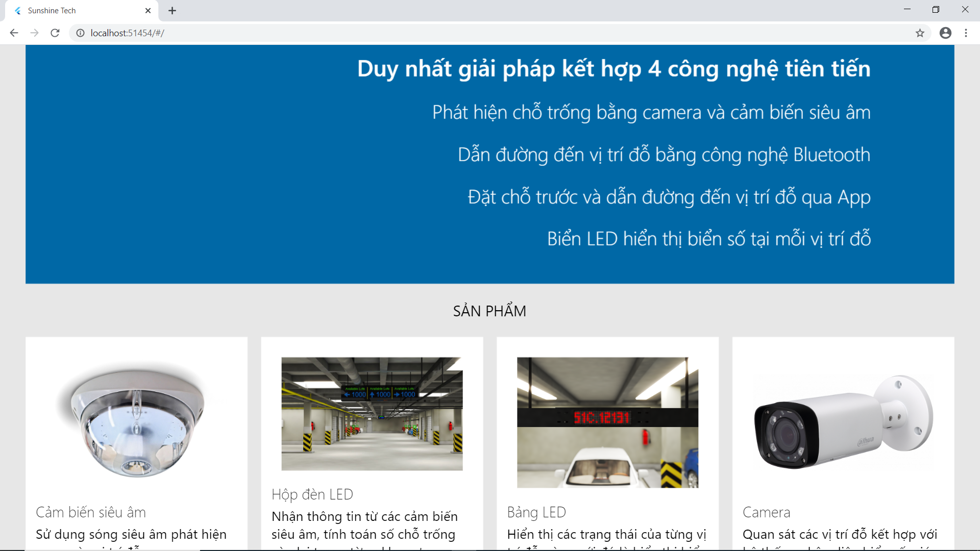Click the 'Bảng LED' product title

point(536,512)
